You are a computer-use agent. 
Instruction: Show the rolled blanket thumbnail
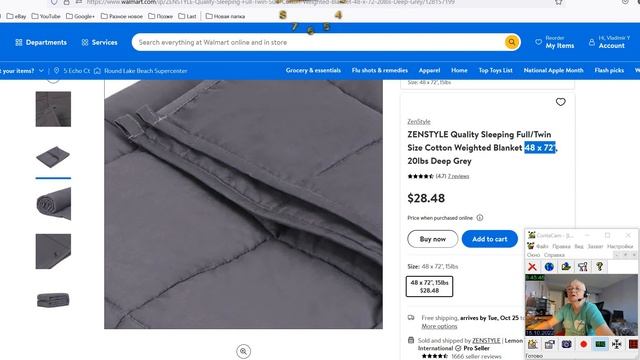(53, 204)
